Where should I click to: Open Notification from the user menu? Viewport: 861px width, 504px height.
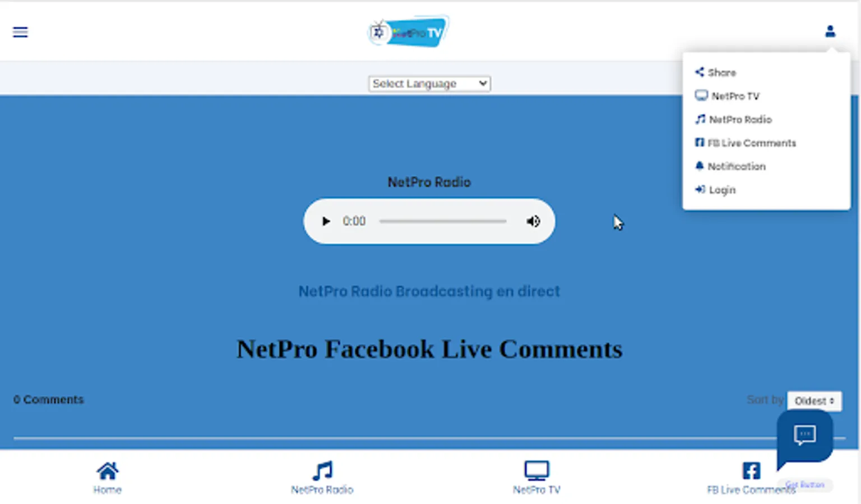(x=736, y=166)
